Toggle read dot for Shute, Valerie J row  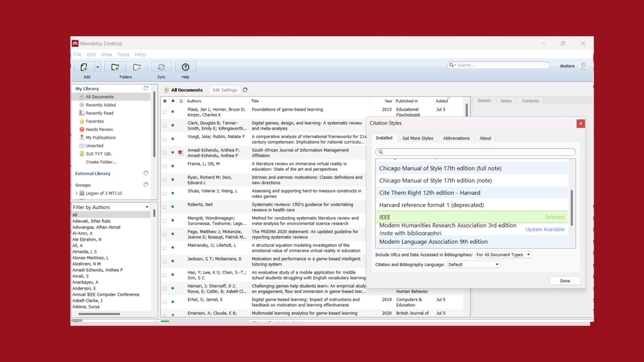(x=172, y=193)
